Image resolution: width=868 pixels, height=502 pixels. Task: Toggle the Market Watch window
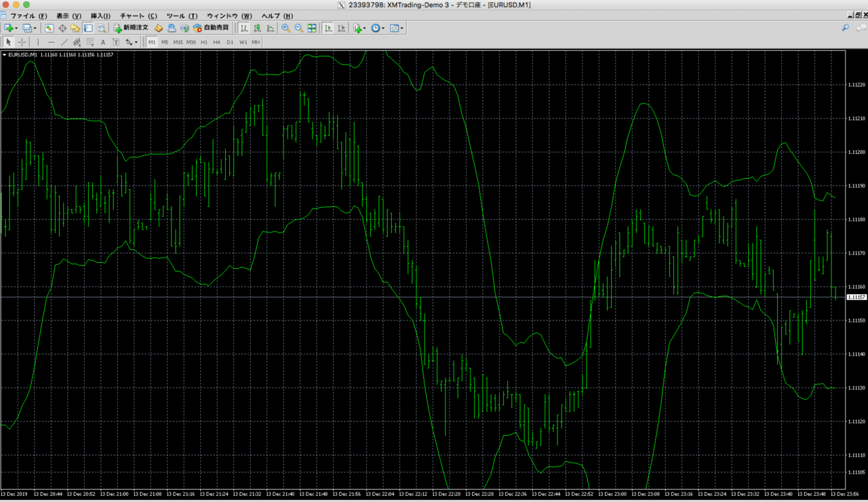point(49,28)
